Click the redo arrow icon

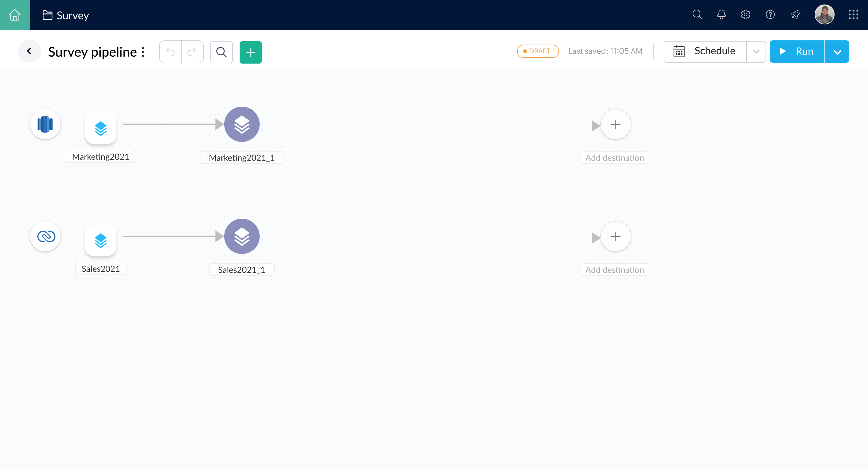click(192, 52)
